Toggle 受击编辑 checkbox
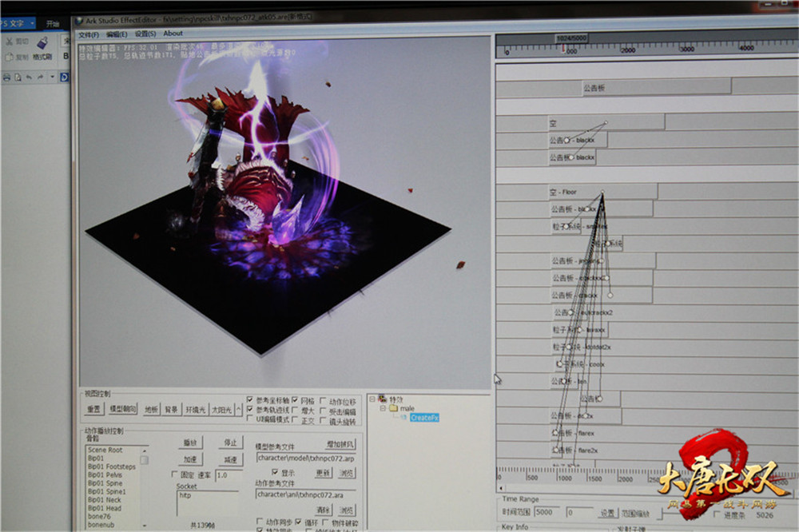The image size is (799, 532). pos(323,411)
